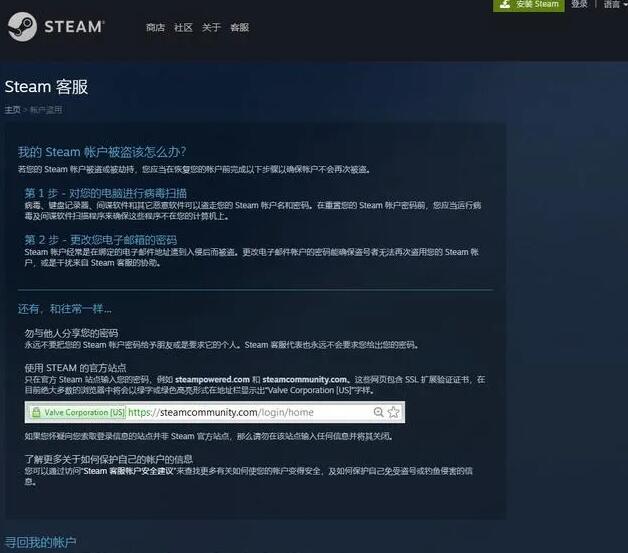Click the green padlock in the address bar image
This screenshot has width=628, height=553.
(35, 412)
